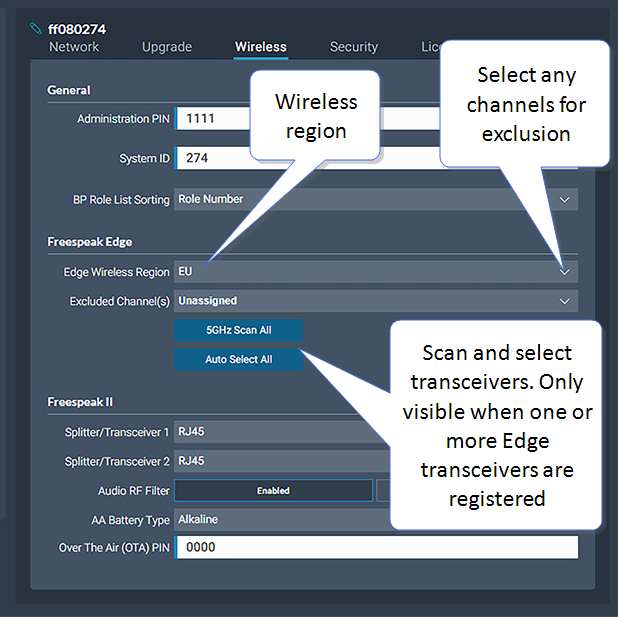Viewport: 618px width, 617px height.
Task: Open the Network tab
Action: (74, 47)
